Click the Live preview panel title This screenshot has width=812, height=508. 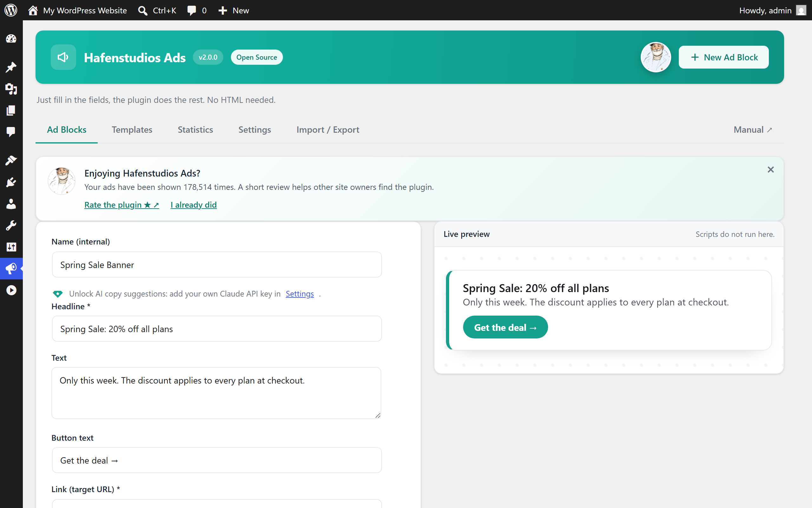(x=466, y=234)
